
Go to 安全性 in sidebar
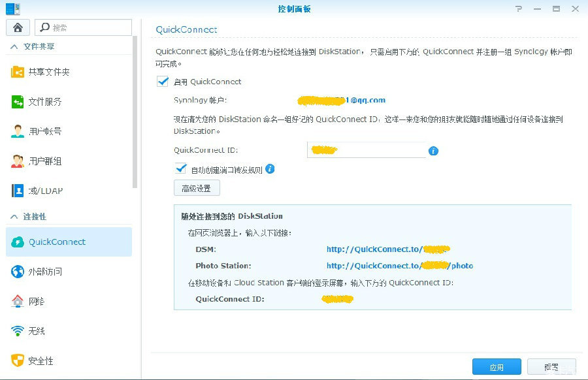[x=69, y=360]
